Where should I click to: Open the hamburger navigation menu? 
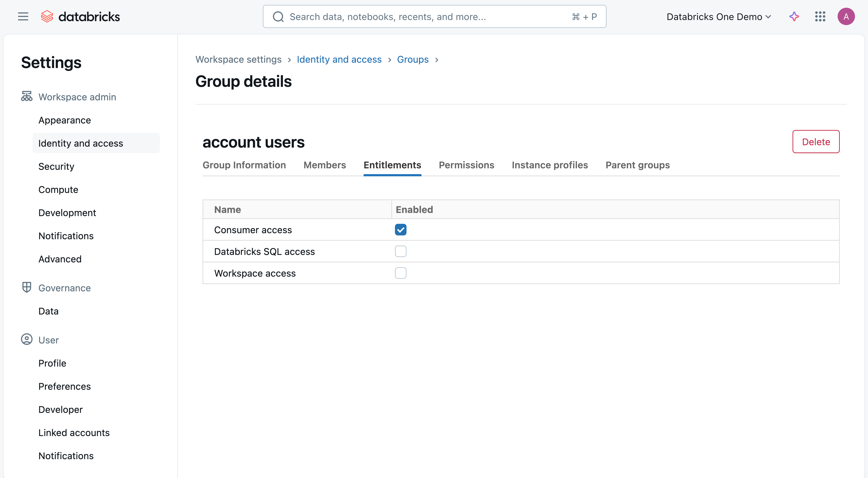(23, 16)
